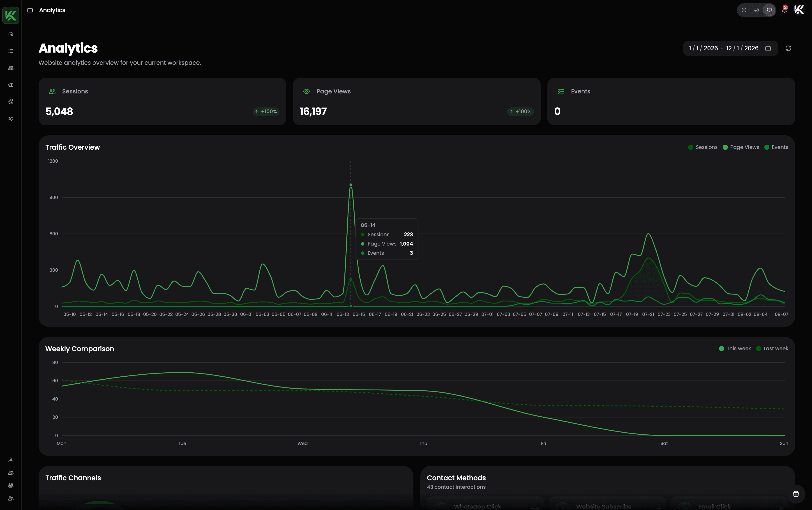Toggle Events in Traffic Overview legend
This screenshot has width=812, height=510.
[x=776, y=147]
